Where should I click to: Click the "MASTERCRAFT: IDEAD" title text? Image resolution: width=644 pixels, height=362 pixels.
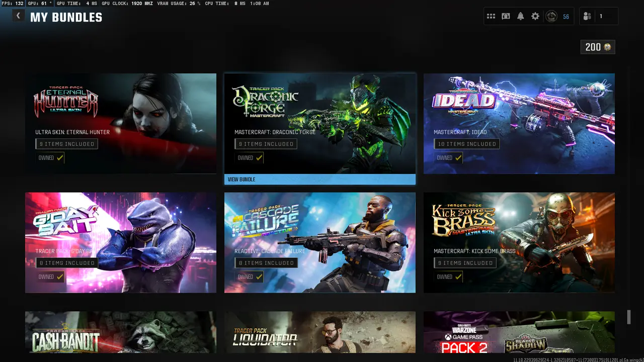(x=460, y=132)
